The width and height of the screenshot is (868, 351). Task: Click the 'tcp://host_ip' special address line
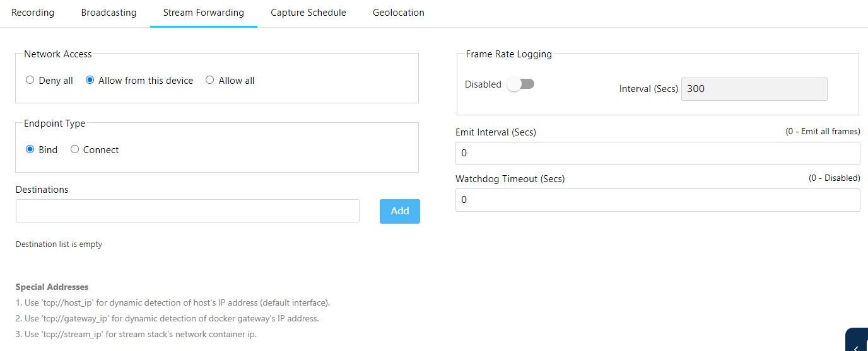172,302
